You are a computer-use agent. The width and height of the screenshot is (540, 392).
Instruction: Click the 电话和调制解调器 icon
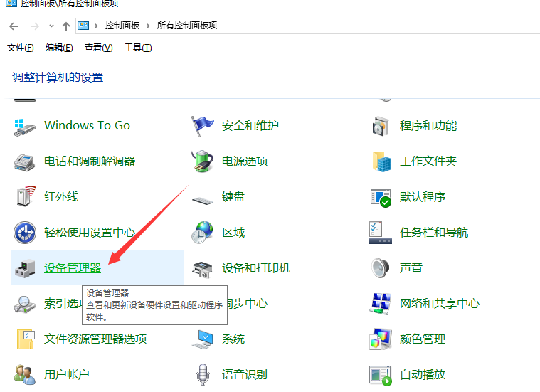click(25, 161)
